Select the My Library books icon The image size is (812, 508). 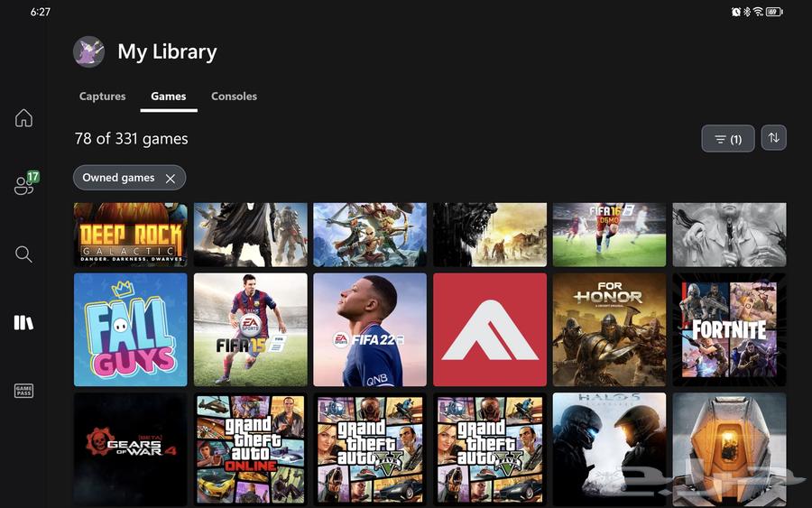pyautogui.click(x=23, y=323)
